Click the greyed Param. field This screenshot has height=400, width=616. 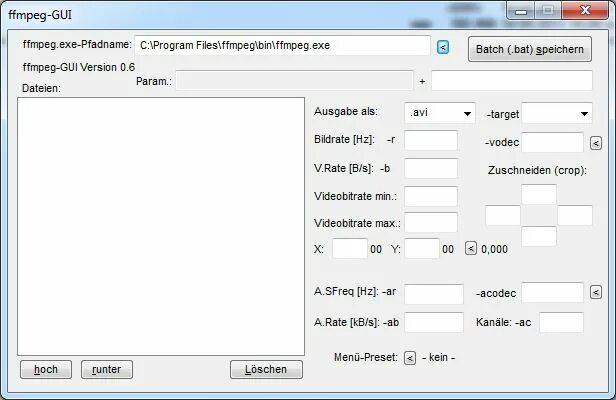click(294, 81)
